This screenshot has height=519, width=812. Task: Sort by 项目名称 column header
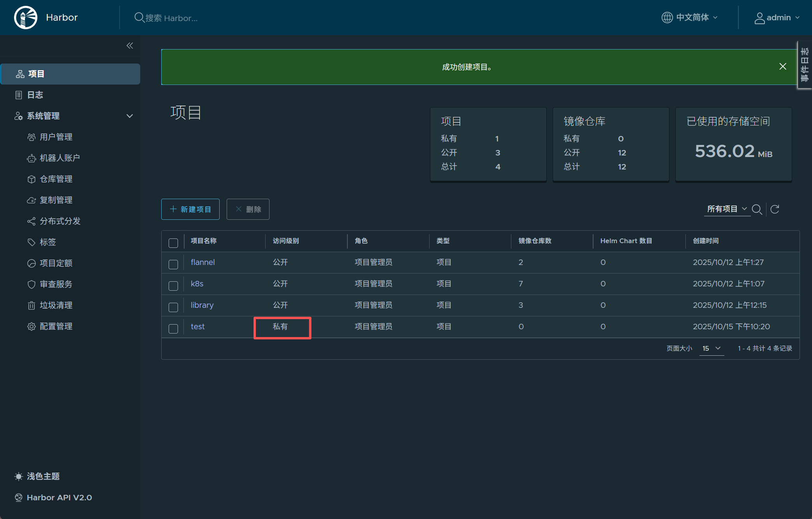pyautogui.click(x=204, y=241)
